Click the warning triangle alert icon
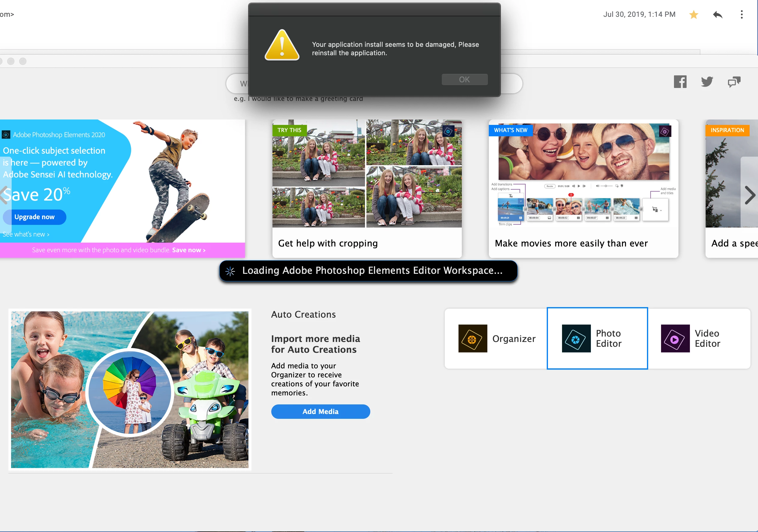The image size is (758, 532). tap(282, 46)
